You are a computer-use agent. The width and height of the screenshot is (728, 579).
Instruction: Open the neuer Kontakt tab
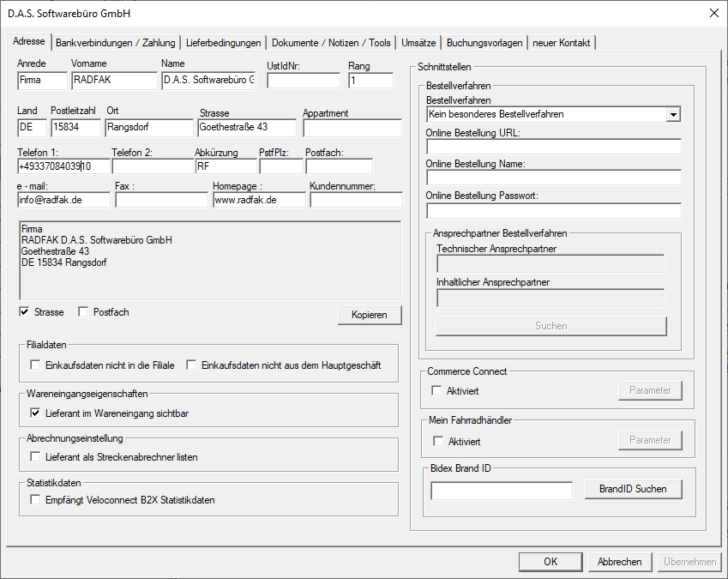point(562,43)
